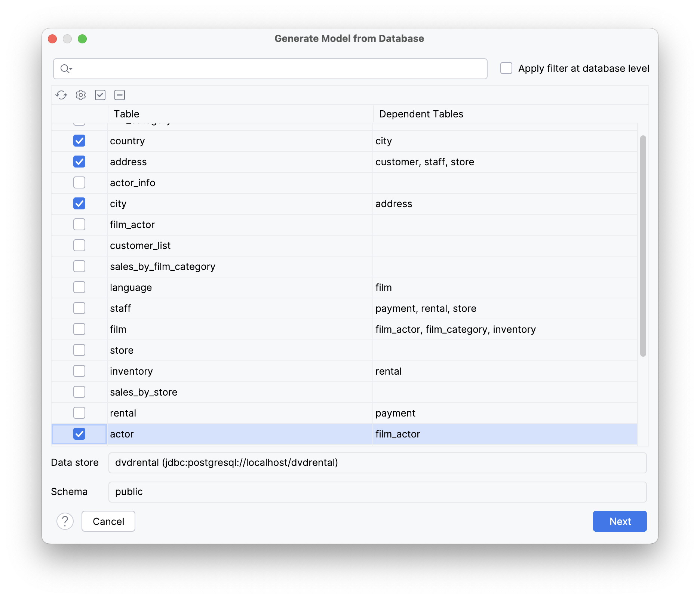Enable Apply filter at database level
The width and height of the screenshot is (700, 599).
pos(506,68)
